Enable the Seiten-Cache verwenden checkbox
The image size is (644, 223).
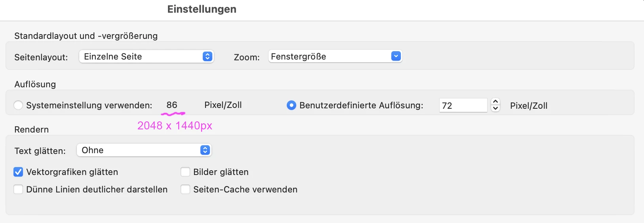[185, 189]
